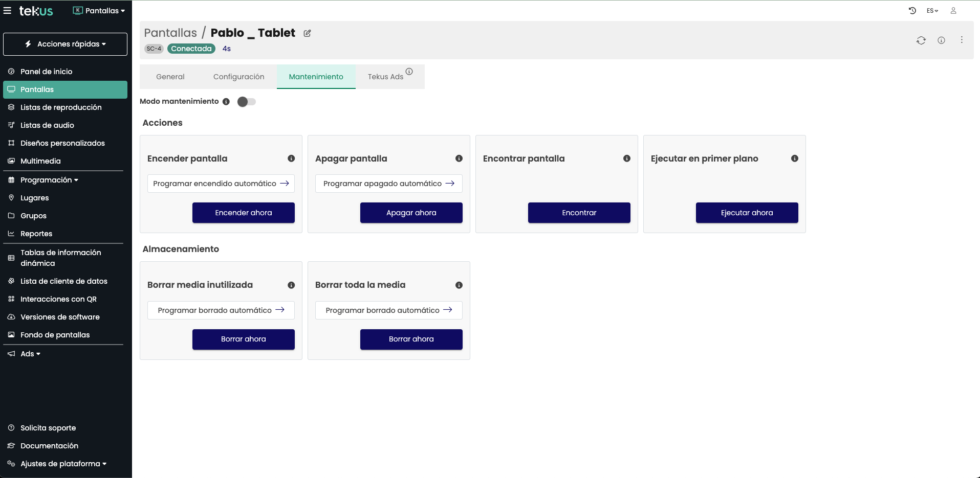Click the edit pencil icon beside Pablo _ Tablet
Viewport: 980px width, 478px height.
307,33
